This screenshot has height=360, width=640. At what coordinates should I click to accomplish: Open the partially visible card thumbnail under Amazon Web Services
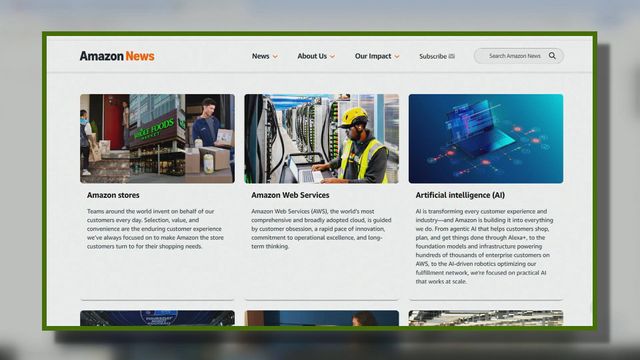pyautogui.click(x=322, y=318)
